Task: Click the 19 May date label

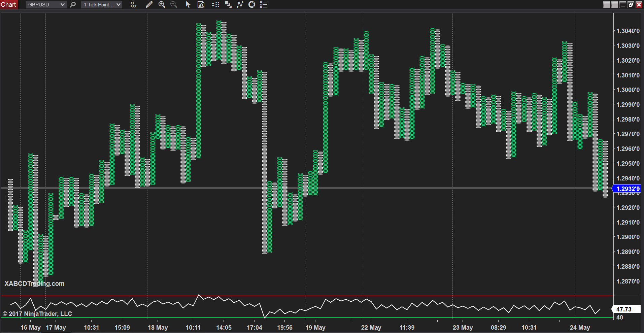Action: click(x=315, y=328)
